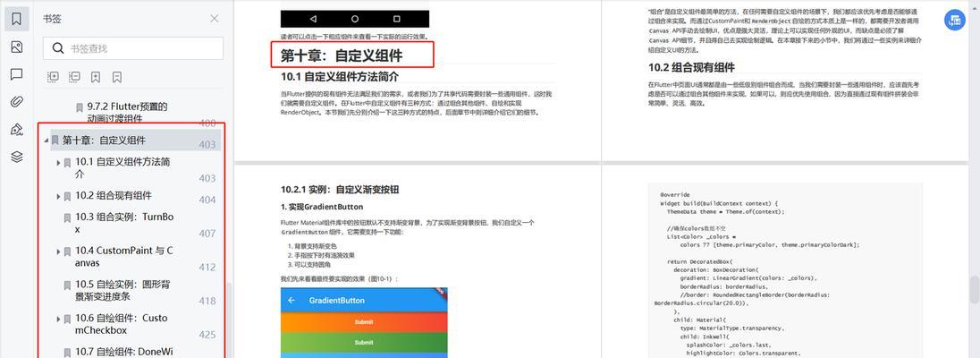980x358 pixels.
Task: Collapse the 第十章：自定义组件 bookmark node
Action: 46,141
